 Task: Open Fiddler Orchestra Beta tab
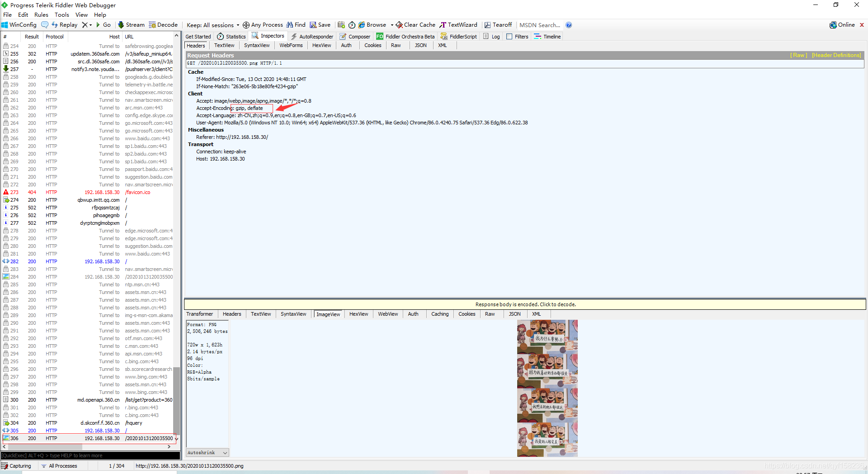[406, 37]
